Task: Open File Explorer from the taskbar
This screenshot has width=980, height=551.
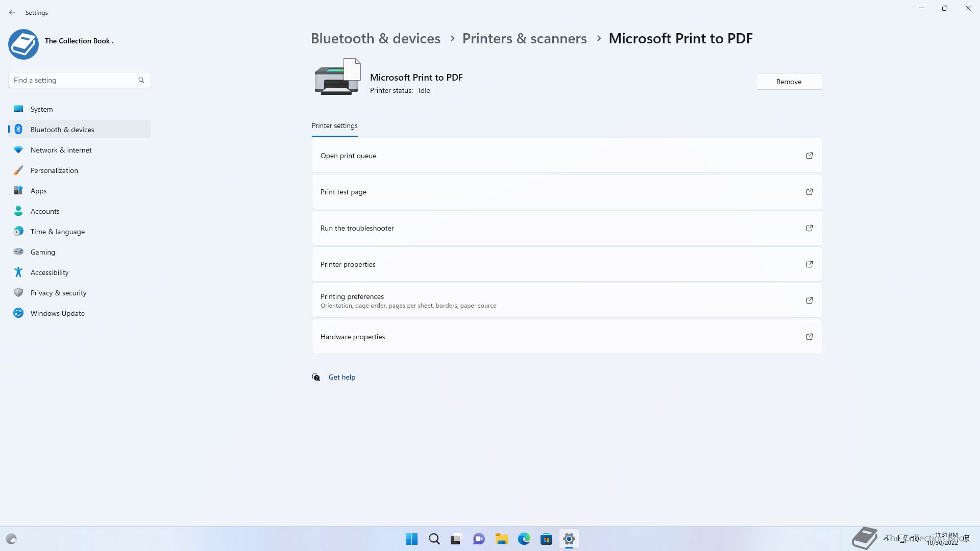Action: pos(501,539)
